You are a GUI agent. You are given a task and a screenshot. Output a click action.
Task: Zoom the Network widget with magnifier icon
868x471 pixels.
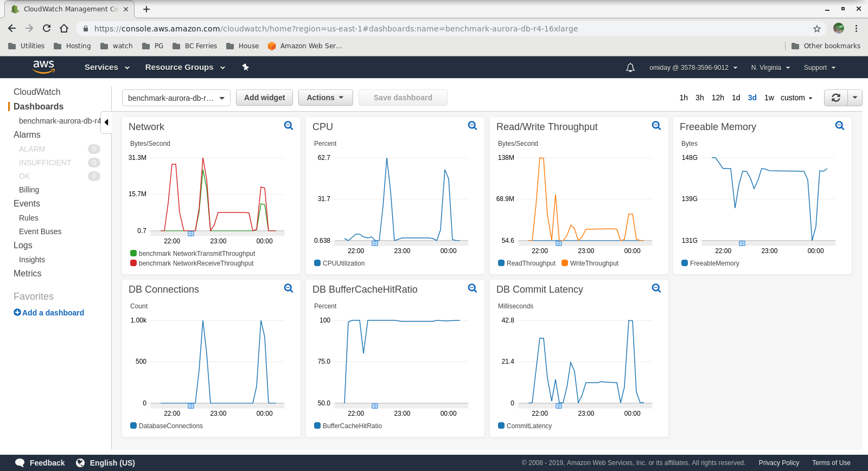[x=289, y=126]
